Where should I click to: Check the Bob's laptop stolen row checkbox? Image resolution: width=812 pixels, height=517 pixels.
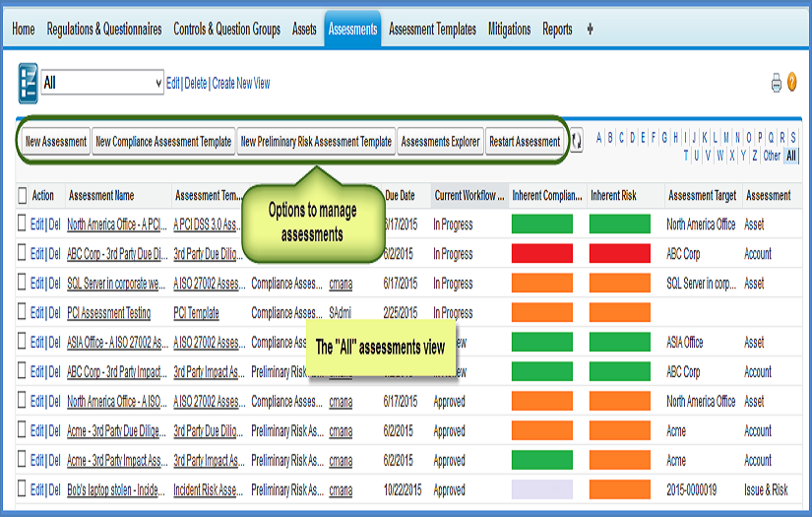coord(22,489)
